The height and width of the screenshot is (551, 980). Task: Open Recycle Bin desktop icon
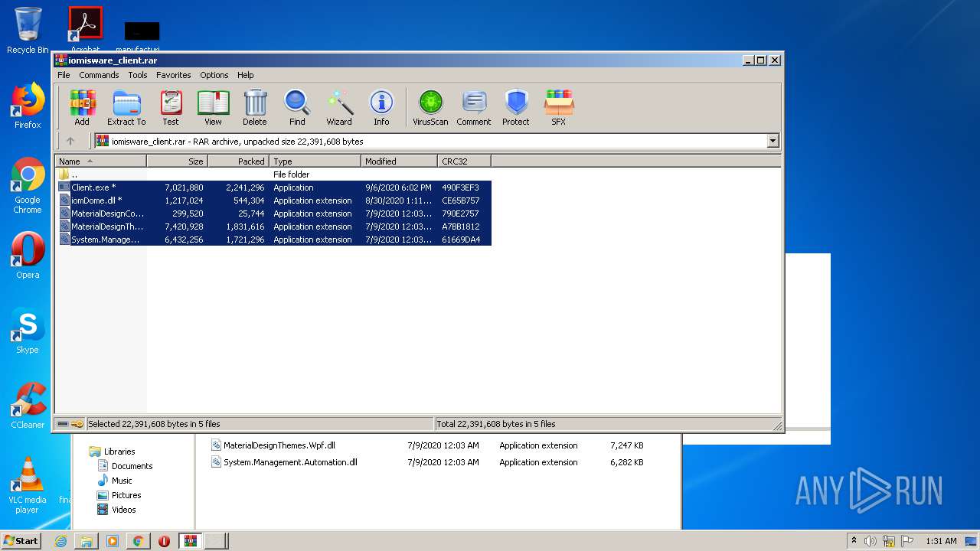(28, 31)
